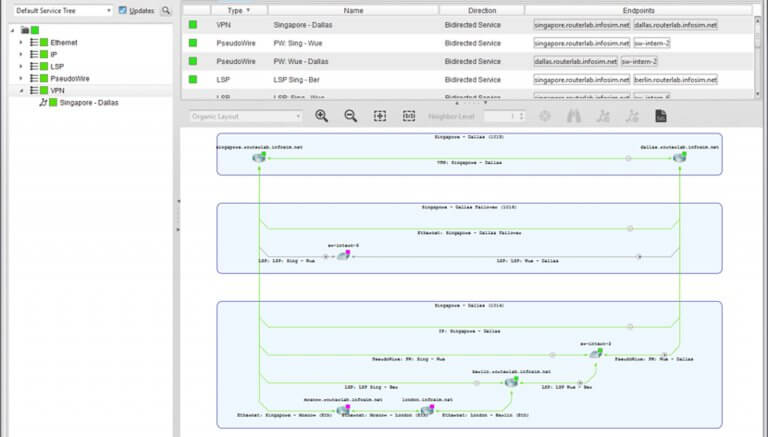Click the zoom in magnifier icon

click(x=321, y=116)
